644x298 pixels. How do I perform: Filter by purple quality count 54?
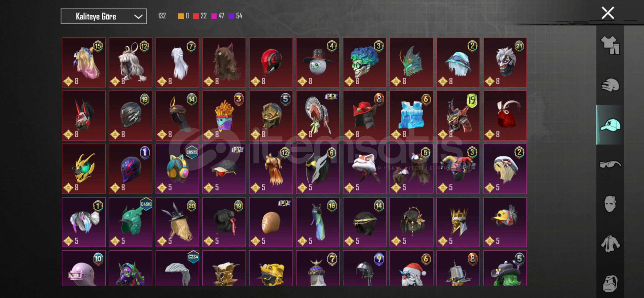(x=235, y=16)
